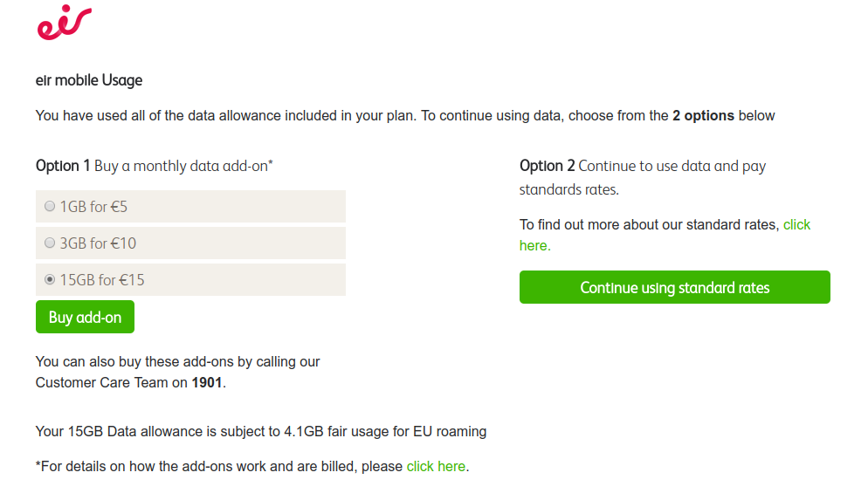Select the 1GB for €5 radio button

tap(50, 206)
